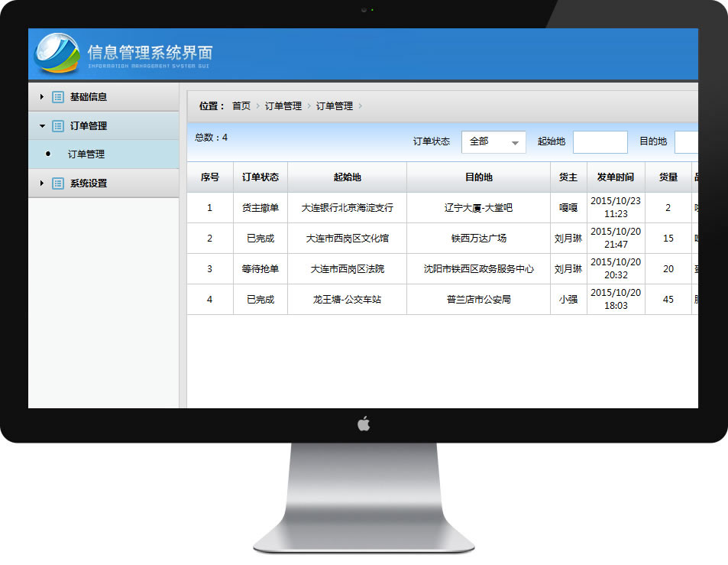Expand the 系统设置 section arrow
Screen dimensions: 728x565
click(x=42, y=183)
